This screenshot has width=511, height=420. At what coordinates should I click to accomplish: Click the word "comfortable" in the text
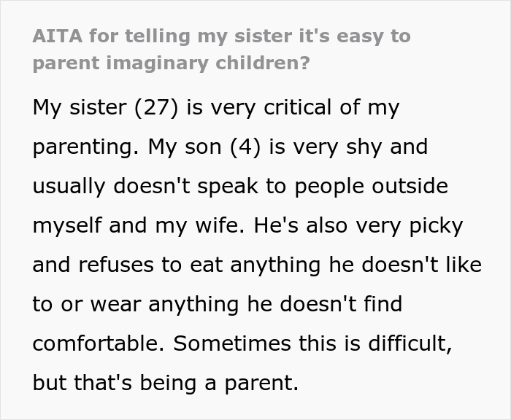[x=100, y=344]
